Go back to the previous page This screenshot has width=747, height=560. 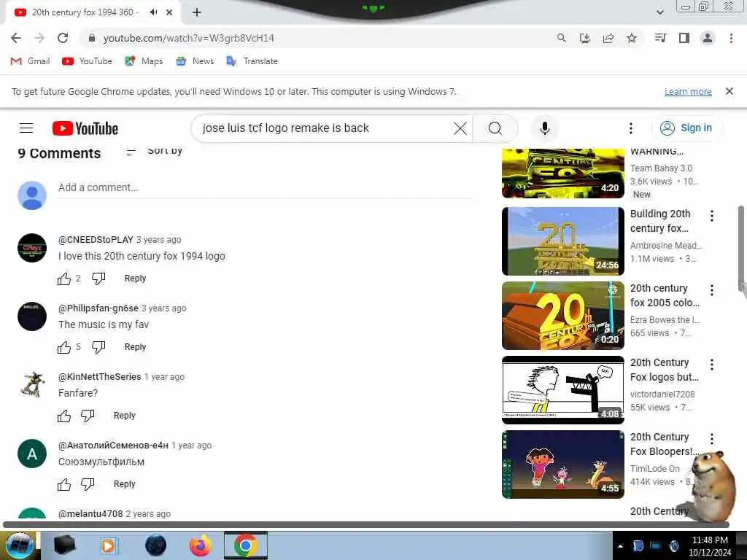click(x=16, y=38)
